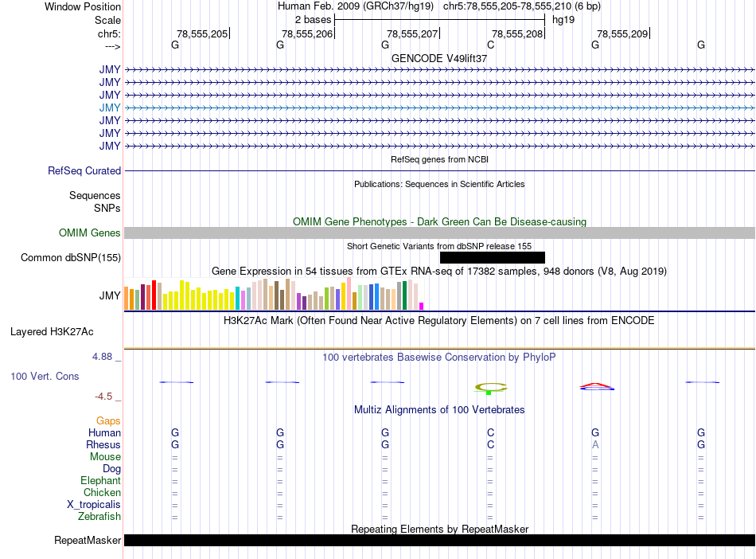Viewport: 756px width, 559px height.
Task: Click the X_tropicalis alignment row label
Action: pos(94,505)
